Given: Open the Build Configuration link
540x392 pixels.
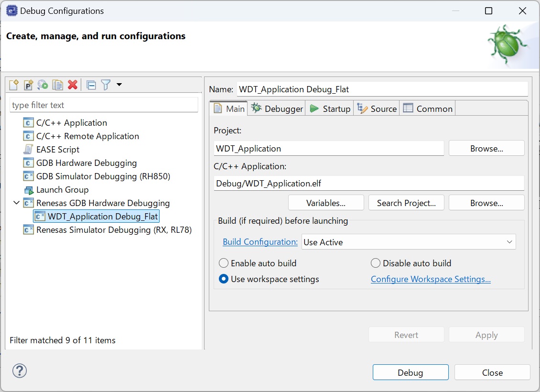Looking at the screenshot, I should click(260, 242).
